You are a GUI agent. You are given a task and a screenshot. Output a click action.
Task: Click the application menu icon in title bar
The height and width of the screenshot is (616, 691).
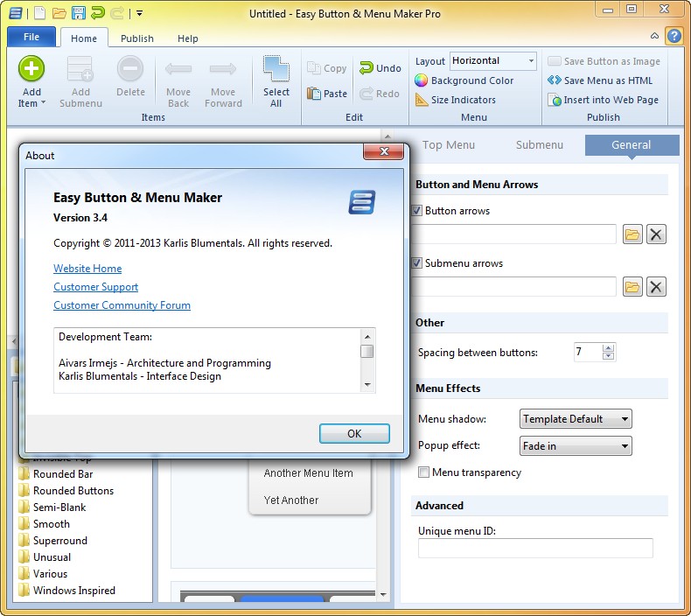(x=16, y=13)
